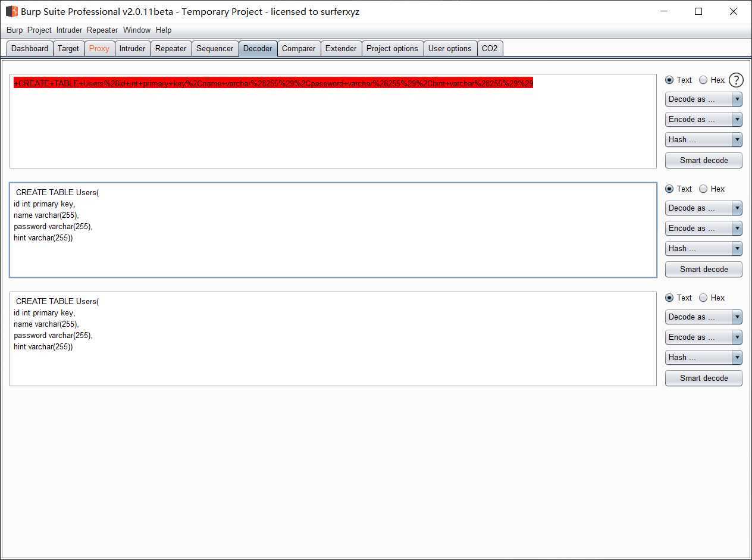Select Text radio in the second decoder panel
Viewport: 752px width, 560px height.
click(x=669, y=189)
